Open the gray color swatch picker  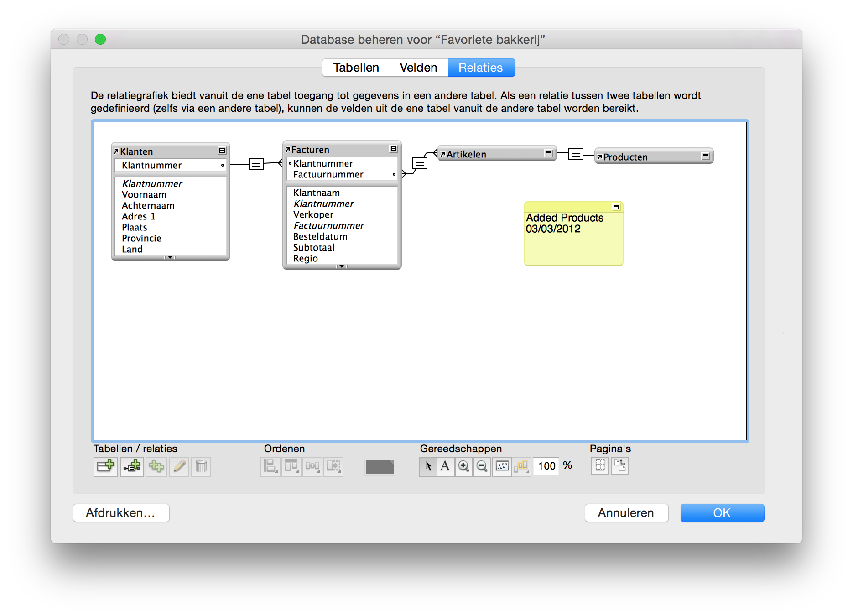(380, 467)
